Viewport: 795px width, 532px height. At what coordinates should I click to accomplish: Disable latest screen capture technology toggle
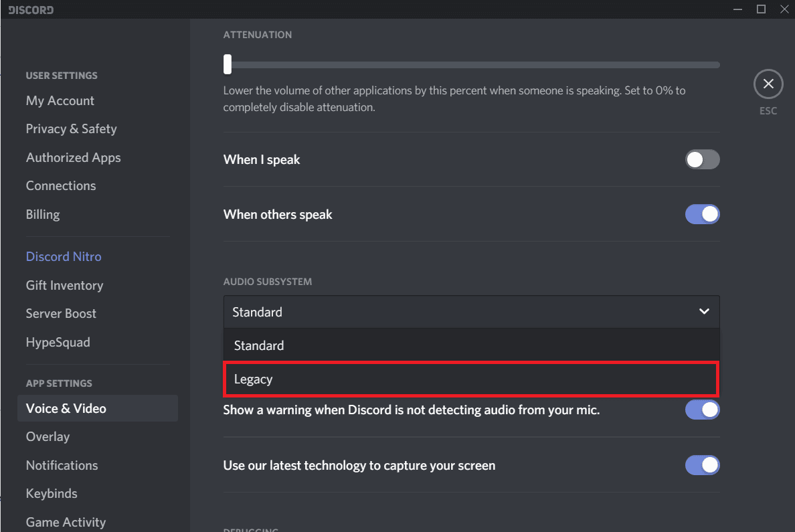tap(702, 465)
